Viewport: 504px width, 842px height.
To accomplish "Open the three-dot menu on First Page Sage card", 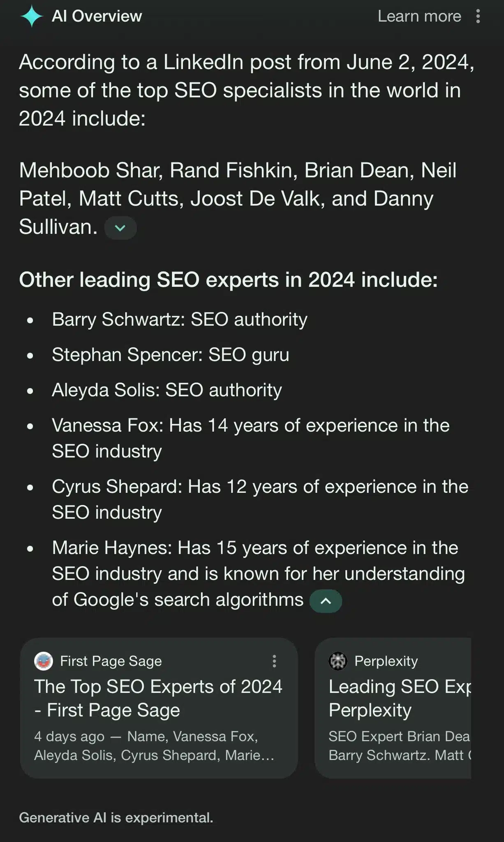I will tap(274, 661).
